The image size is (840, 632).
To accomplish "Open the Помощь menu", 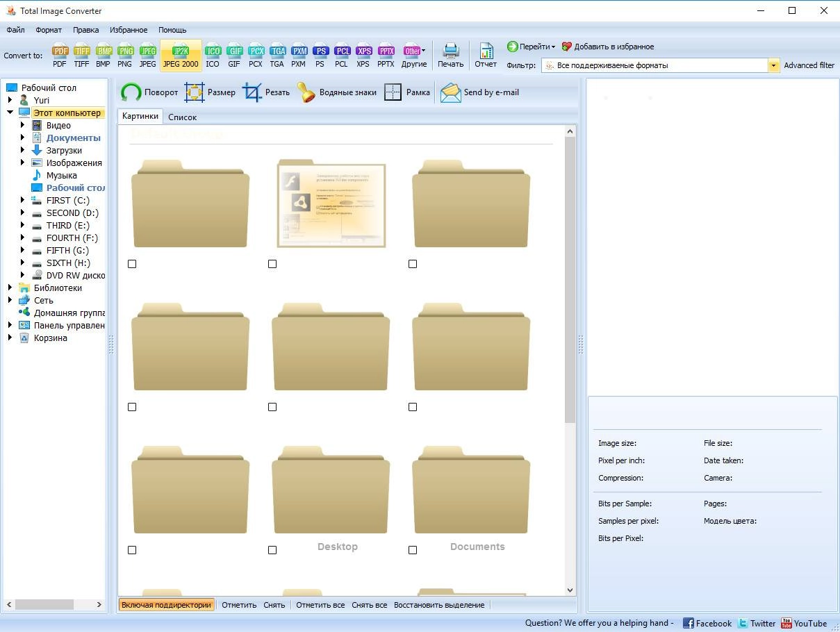I will [172, 30].
